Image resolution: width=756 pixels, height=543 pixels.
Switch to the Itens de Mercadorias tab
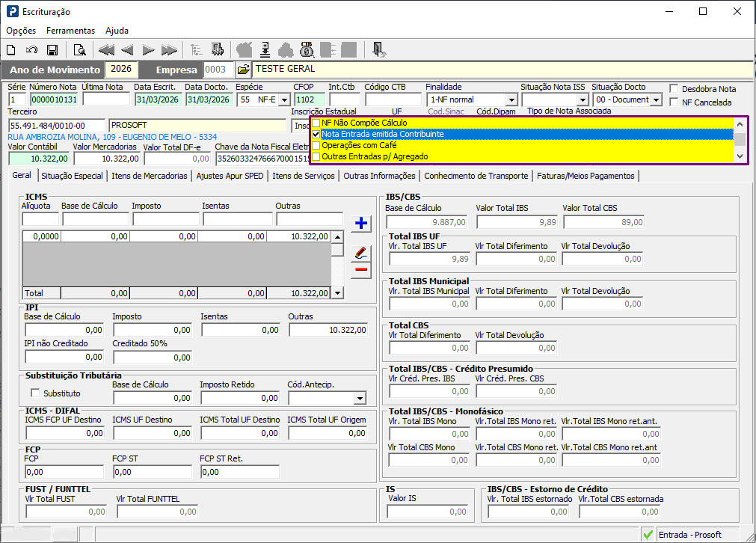click(x=150, y=176)
